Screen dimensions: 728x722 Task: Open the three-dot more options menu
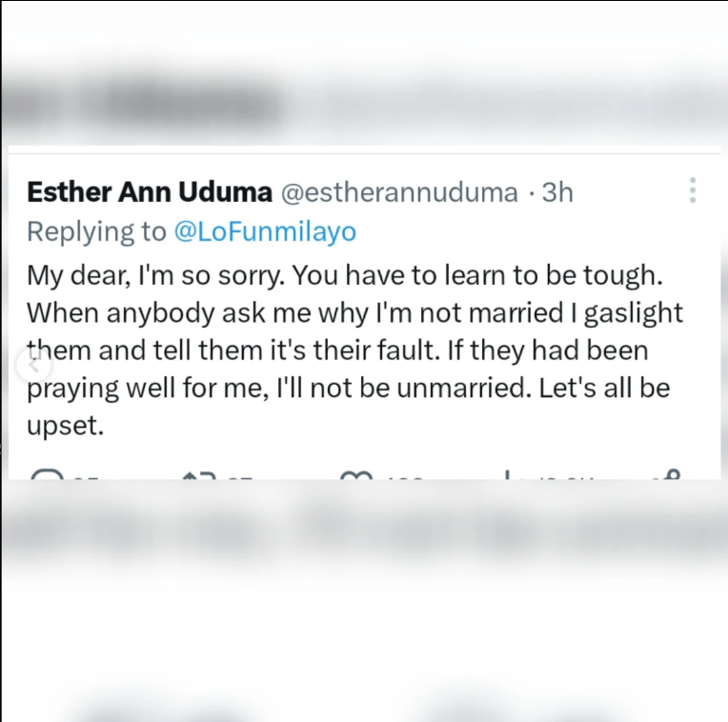[x=692, y=191]
